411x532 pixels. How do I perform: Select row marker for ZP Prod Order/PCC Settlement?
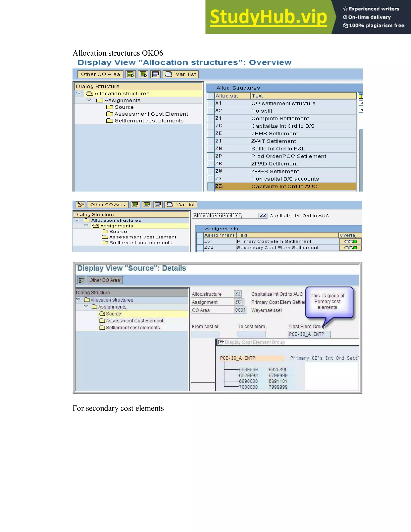(x=210, y=156)
